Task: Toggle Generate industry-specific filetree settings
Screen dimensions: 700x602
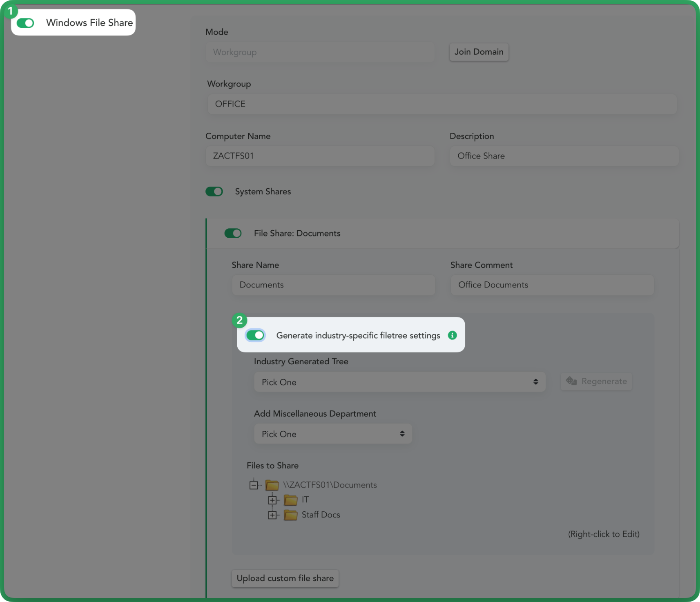Action: pyautogui.click(x=255, y=335)
